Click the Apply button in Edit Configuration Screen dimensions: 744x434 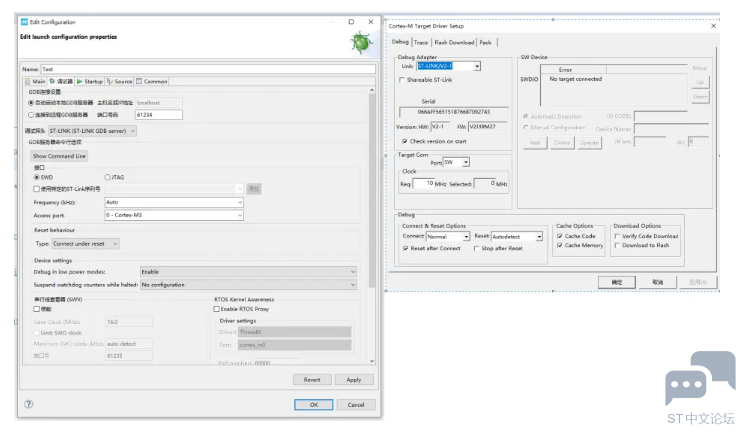(353, 380)
